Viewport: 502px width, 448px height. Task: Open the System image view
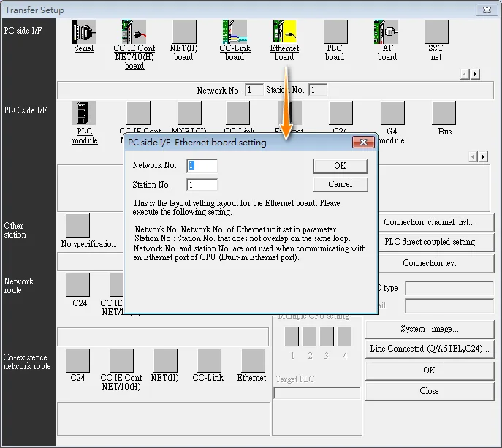coord(430,329)
